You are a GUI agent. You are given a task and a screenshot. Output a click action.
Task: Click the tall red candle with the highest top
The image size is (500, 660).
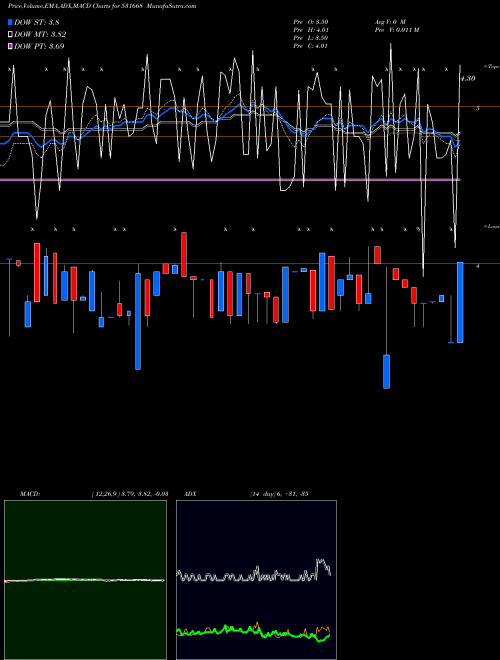(x=184, y=254)
